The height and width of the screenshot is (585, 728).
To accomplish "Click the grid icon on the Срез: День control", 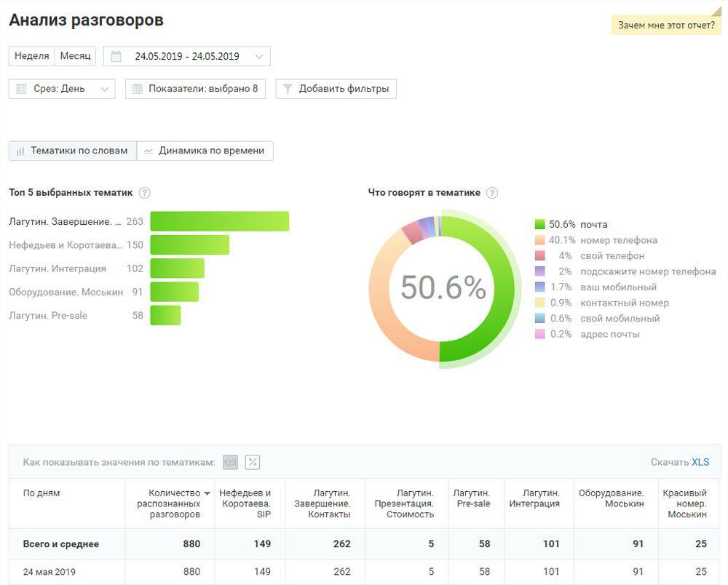I will [x=20, y=89].
